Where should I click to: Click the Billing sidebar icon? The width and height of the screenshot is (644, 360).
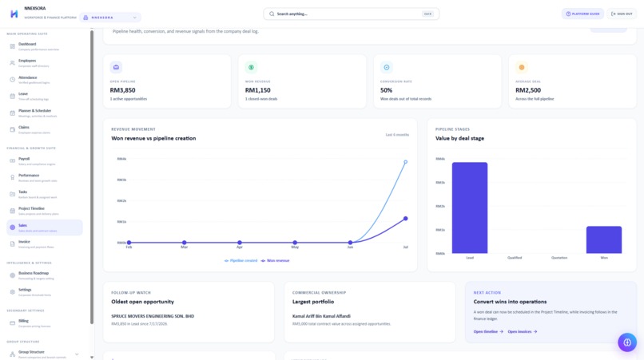click(12, 323)
